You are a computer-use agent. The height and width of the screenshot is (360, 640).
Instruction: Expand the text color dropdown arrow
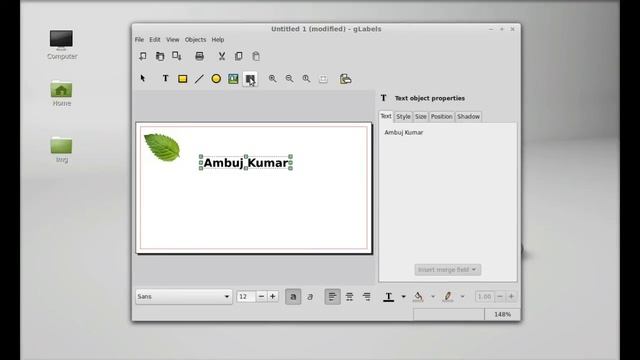click(403, 297)
